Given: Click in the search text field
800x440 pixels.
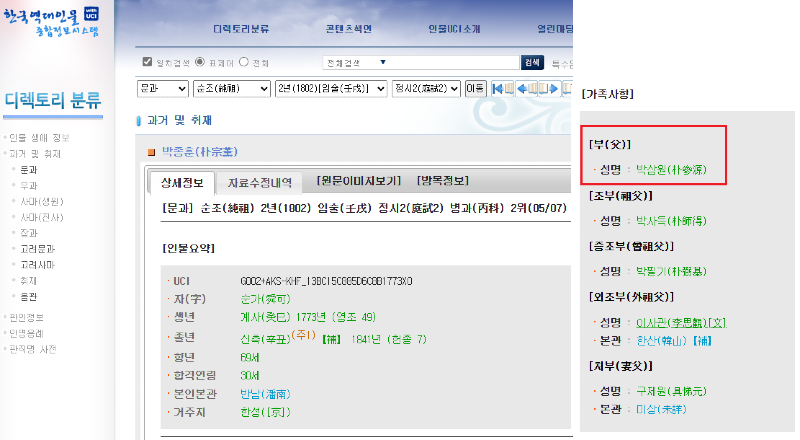Looking at the screenshot, I should point(455,62).
